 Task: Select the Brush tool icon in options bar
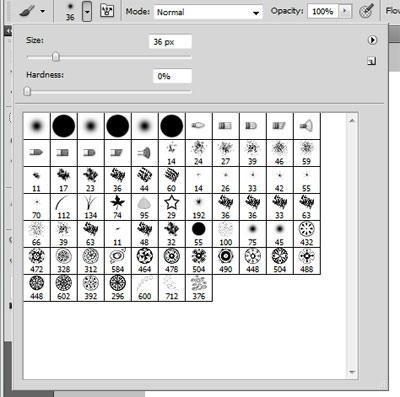click(x=27, y=11)
